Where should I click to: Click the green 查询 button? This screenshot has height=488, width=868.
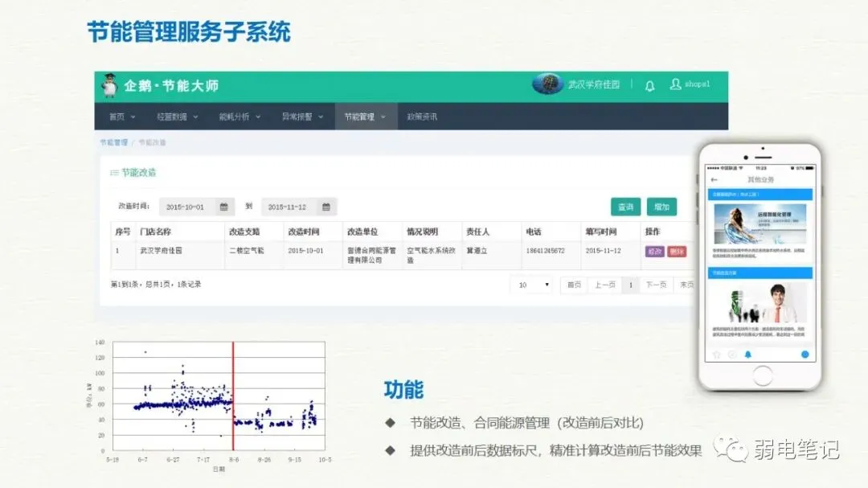625,207
